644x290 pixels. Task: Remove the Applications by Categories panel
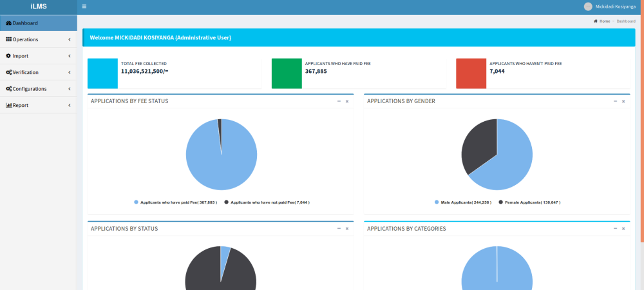(x=623, y=229)
